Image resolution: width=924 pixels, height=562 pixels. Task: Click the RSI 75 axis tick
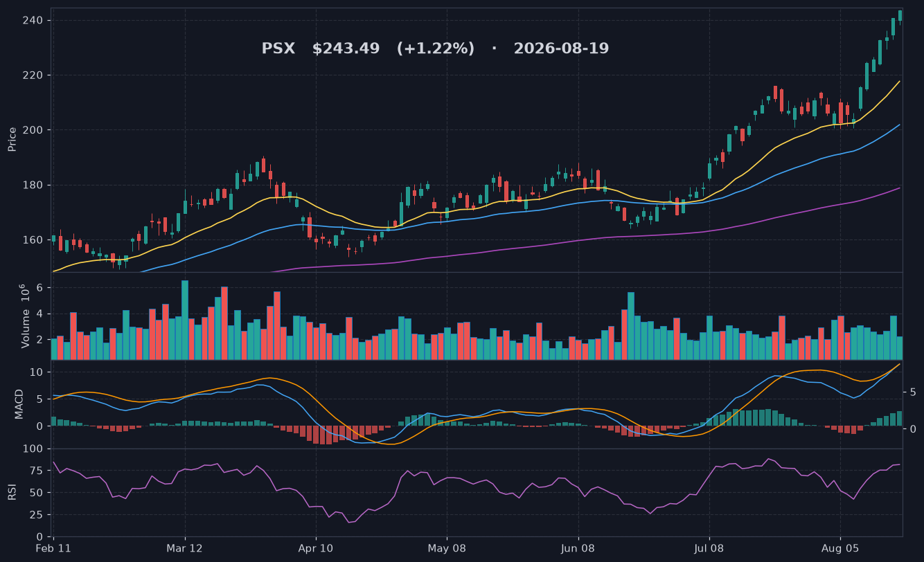[38, 471]
